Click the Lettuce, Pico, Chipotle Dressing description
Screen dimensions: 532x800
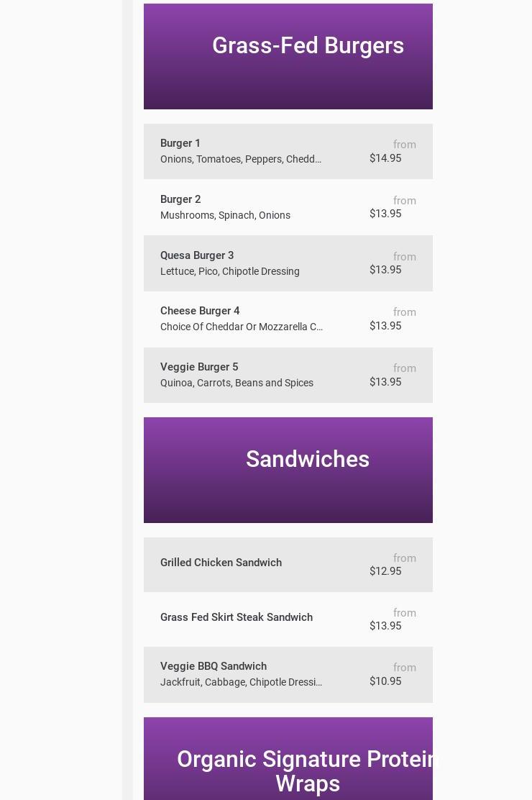(x=230, y=271)
